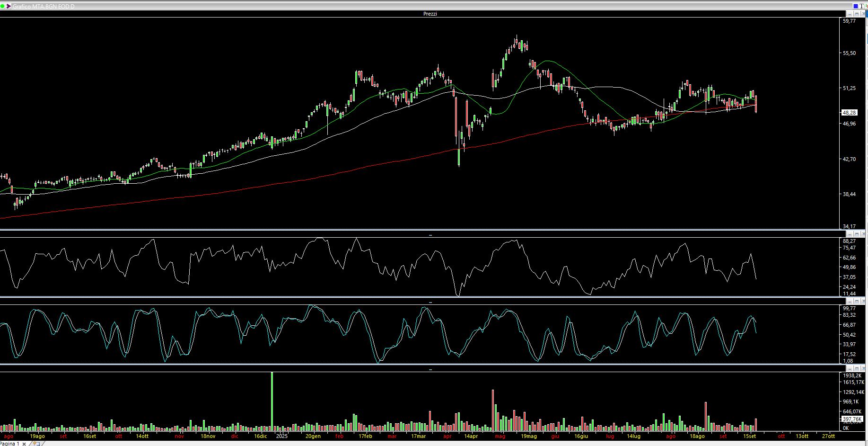
Task: Switch to the Pagina 1 tab
Action: click(x=10, y=444)
